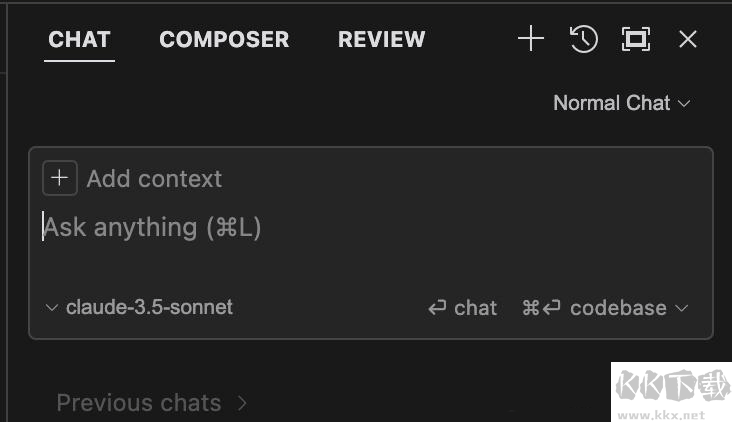
Task: Expand Previous chats arrow chevron
Action: point(242,403)
